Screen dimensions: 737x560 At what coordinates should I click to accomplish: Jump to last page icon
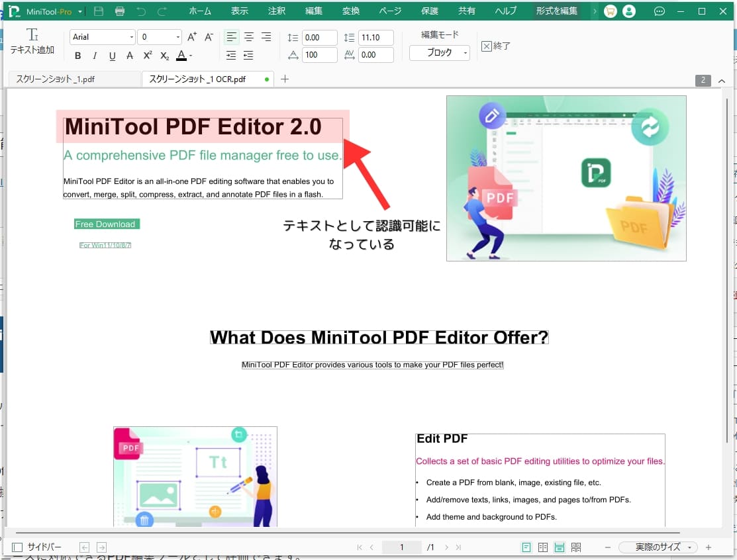(x=459, y=547)
